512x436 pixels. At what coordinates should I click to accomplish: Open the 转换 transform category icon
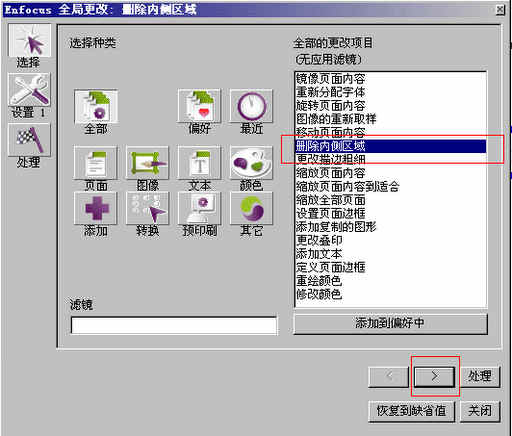148,208
